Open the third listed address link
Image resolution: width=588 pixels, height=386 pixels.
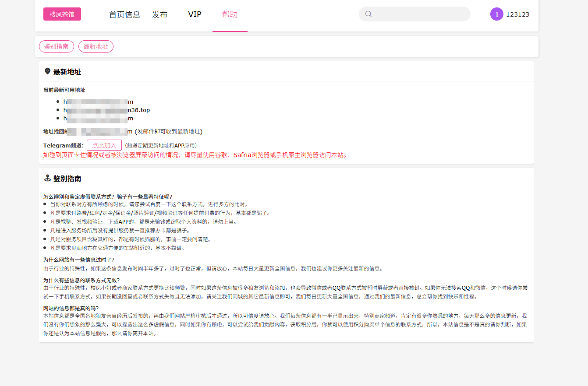[x=98, y=118]
